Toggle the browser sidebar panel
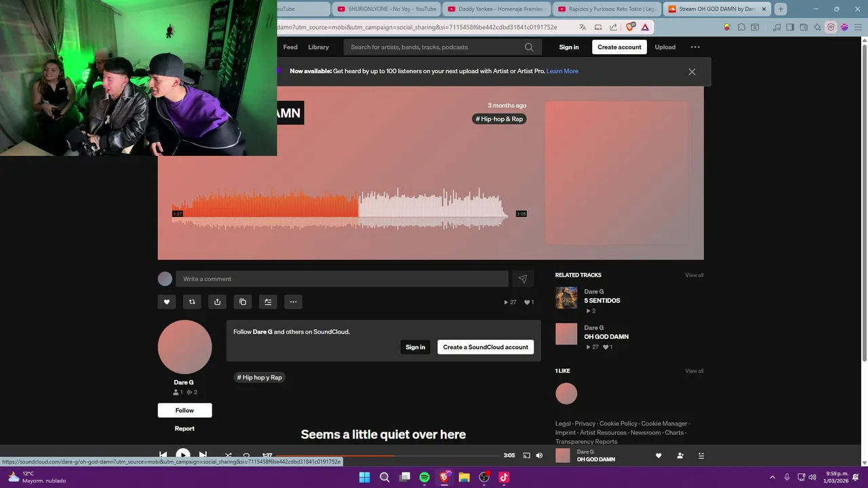Screen dimensions: 868x488 (790, 27)
